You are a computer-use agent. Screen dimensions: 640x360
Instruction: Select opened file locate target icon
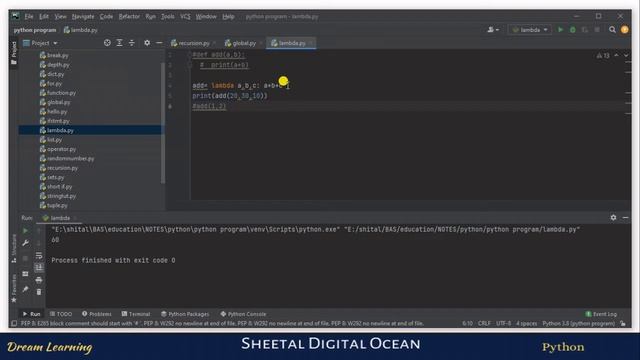tap(107, 43)
